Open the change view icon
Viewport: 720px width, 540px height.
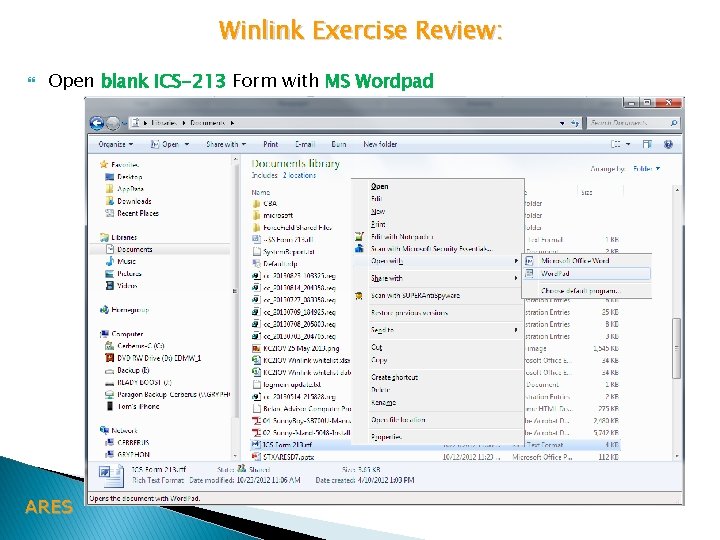[616, 144]
